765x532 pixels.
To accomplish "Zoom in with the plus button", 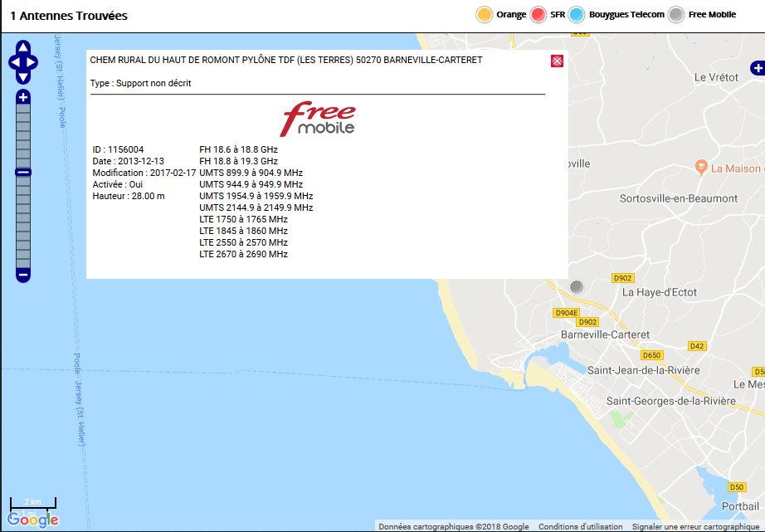I will (x=23, y=96).
